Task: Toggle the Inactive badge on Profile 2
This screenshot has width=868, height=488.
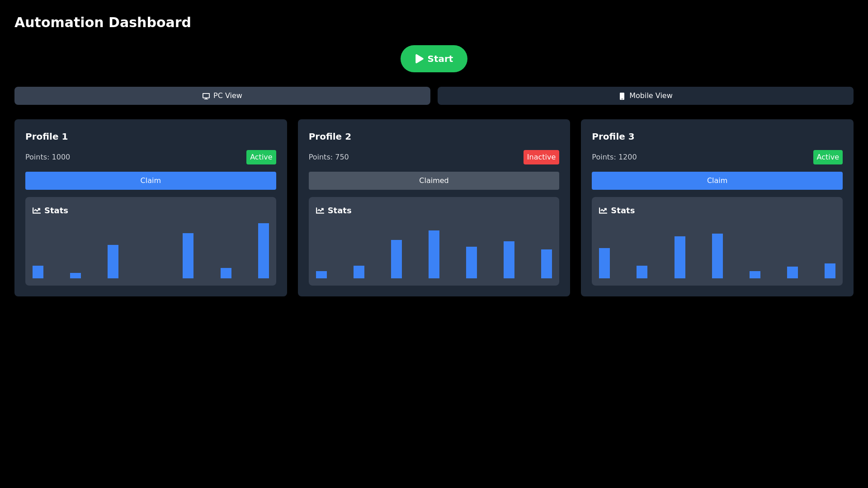Action: (x=541, y=157)
